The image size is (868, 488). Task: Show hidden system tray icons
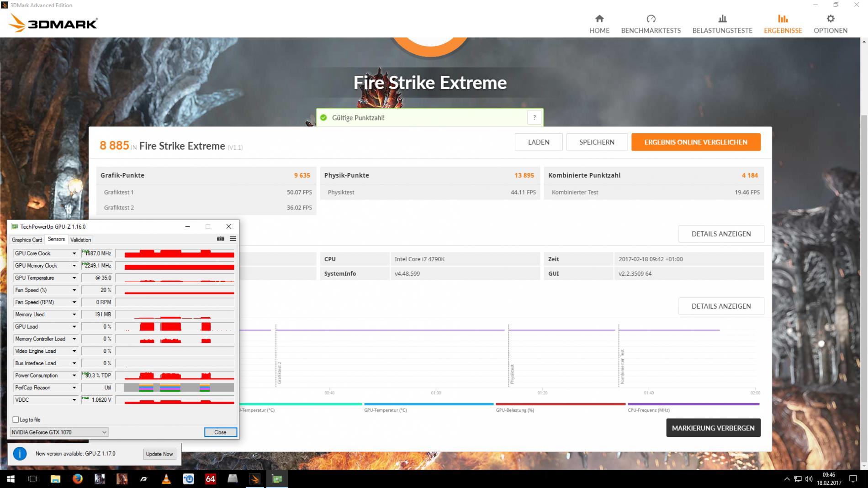(x=787, y=479)
